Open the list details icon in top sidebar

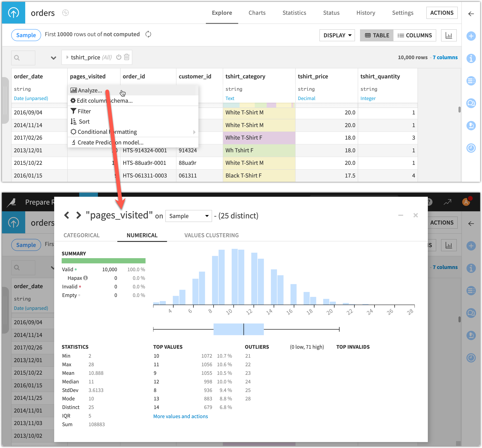pyautogui.click(x=471, y=81)
